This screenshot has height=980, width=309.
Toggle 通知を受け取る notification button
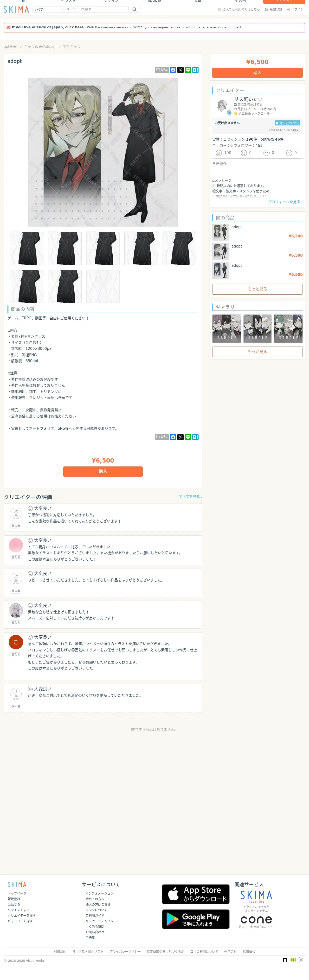[x=288, y=123]
